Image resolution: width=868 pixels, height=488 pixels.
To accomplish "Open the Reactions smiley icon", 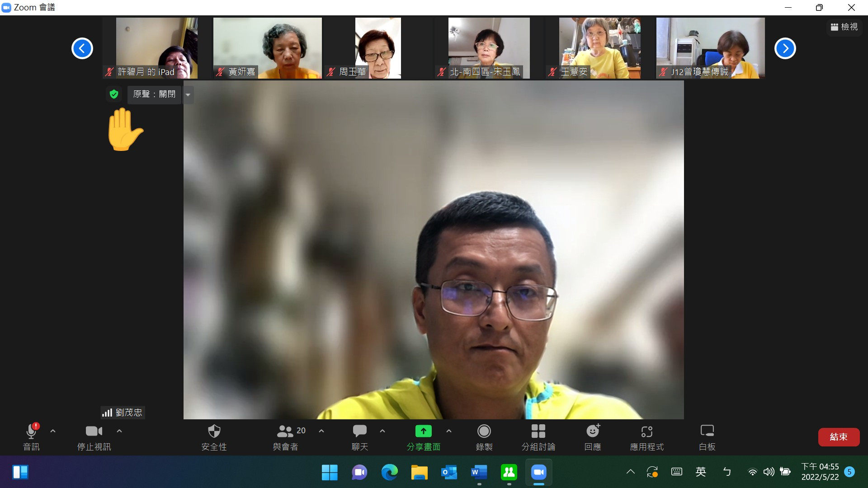I will 593,431.
